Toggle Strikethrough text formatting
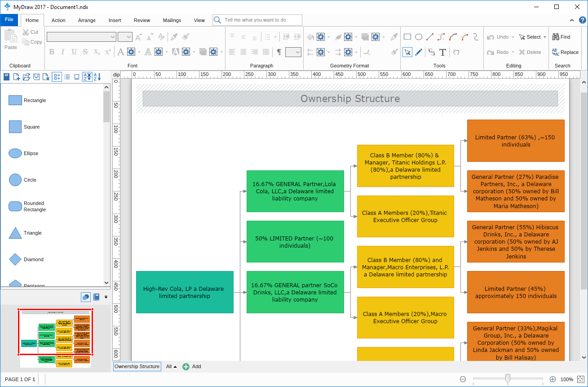The image size is (588, 387). point(85,52)
